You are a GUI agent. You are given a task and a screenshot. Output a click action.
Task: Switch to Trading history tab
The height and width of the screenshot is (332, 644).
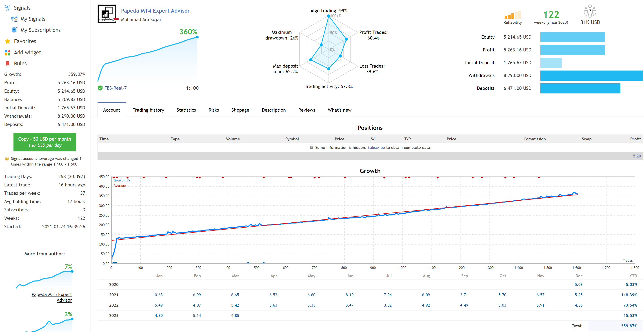pyautogui.click(x=148, y=110)
